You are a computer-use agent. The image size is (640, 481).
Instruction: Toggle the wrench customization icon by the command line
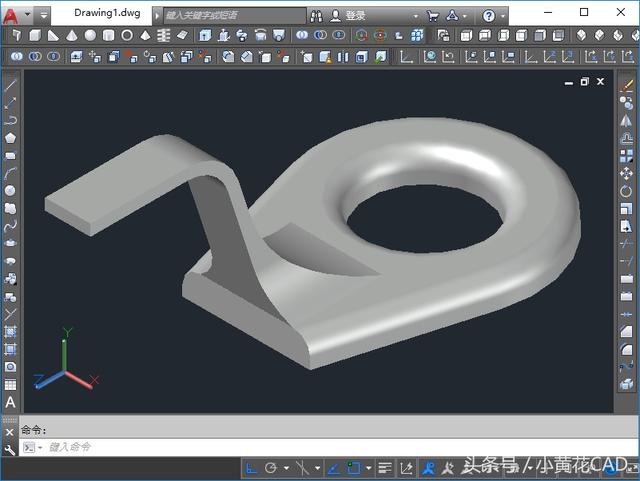click(10, 449)
